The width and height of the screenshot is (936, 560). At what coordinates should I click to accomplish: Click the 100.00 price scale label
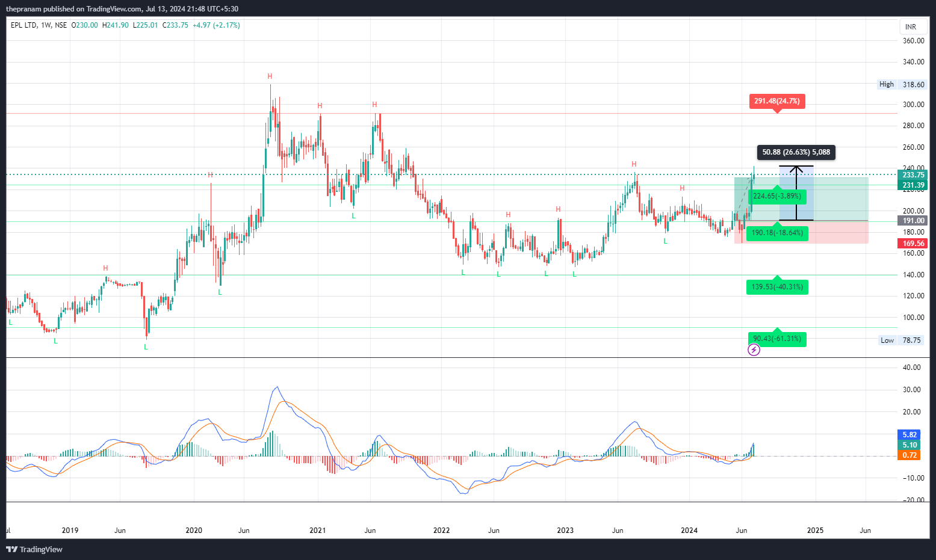[913, 318]
